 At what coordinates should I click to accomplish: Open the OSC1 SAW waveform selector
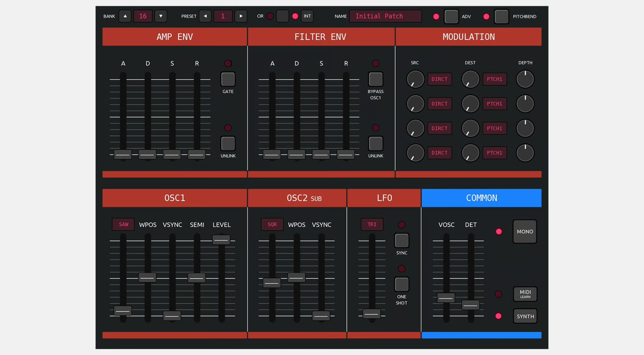coord(123,225)
